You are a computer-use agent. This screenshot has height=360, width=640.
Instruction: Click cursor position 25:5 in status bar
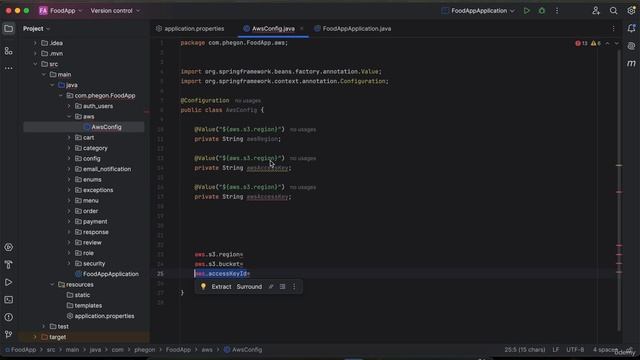point(525,350)
